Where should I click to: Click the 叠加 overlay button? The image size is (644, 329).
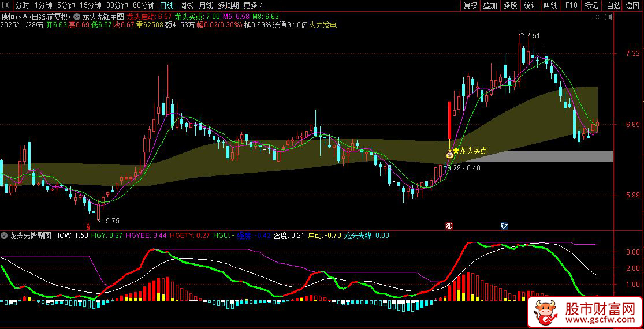[490, 5]
